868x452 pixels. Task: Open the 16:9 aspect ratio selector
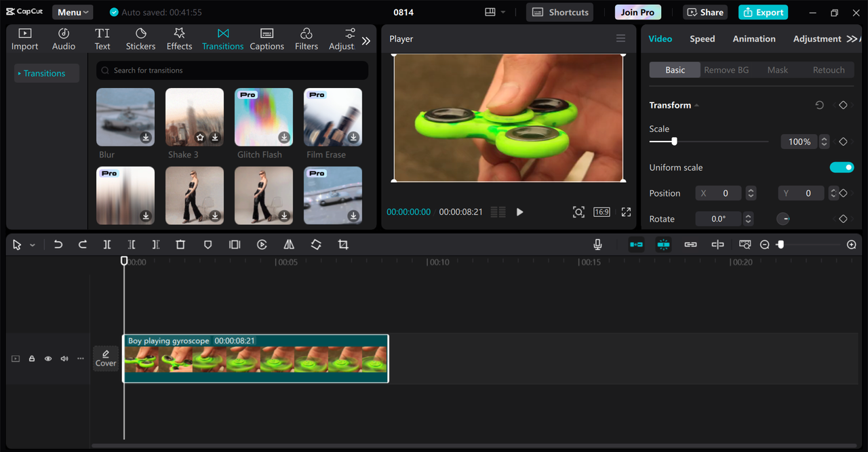click(601, 212)
